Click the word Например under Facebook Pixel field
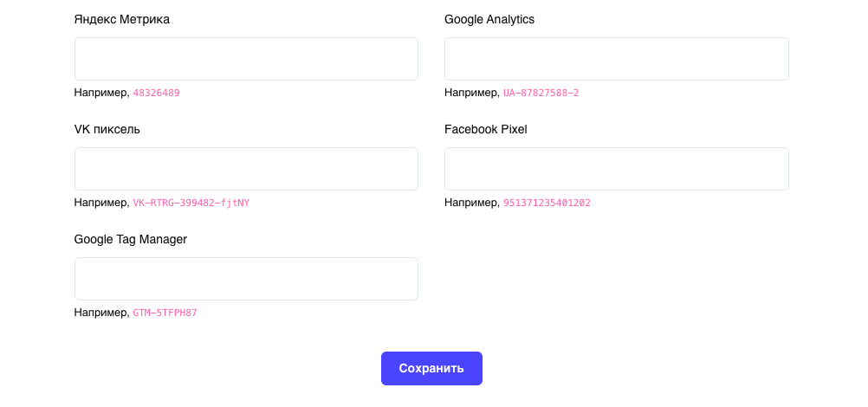Screen dimensions: 868x407 coord(470,203)
